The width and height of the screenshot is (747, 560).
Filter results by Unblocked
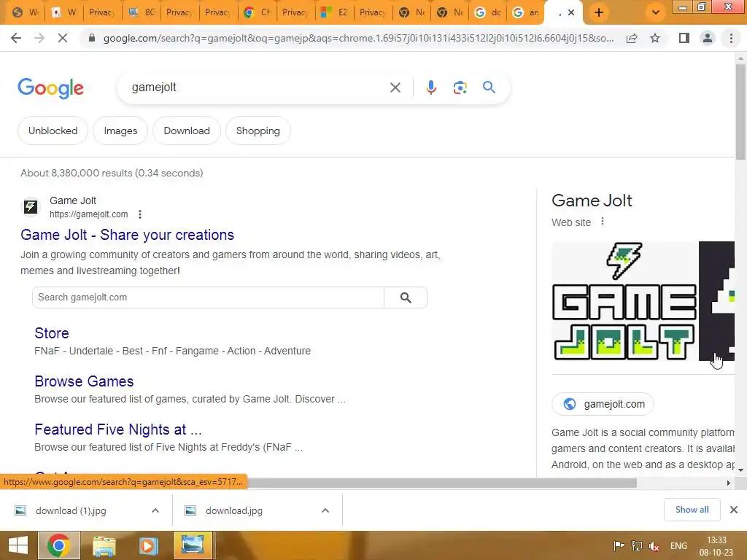click(x=53, y=131)
